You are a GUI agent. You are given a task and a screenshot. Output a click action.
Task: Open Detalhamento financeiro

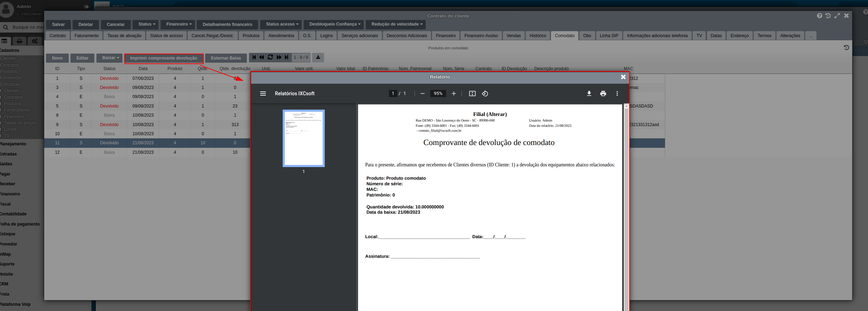pyautogui.click(x=227, y=25)
